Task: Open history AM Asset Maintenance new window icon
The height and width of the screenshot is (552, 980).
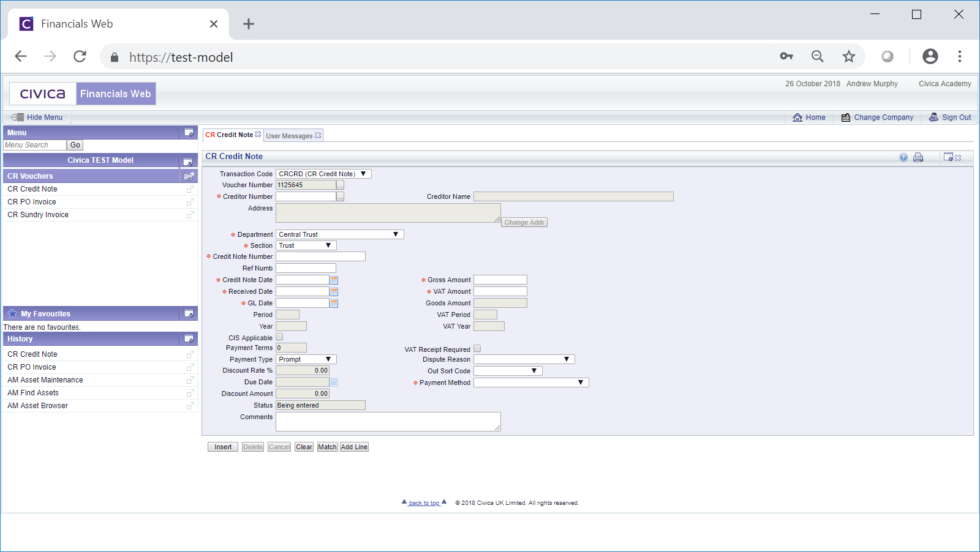Action: 190,380
